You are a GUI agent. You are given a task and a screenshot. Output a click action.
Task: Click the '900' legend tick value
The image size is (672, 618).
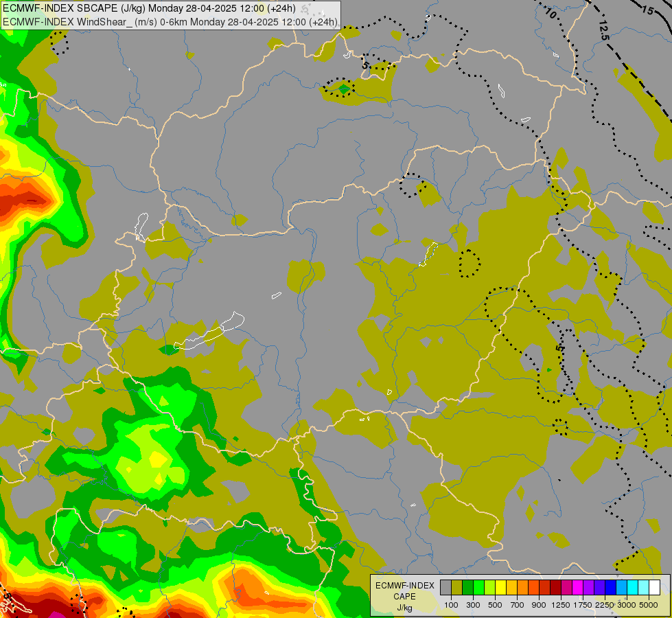(x=539, y=605)
